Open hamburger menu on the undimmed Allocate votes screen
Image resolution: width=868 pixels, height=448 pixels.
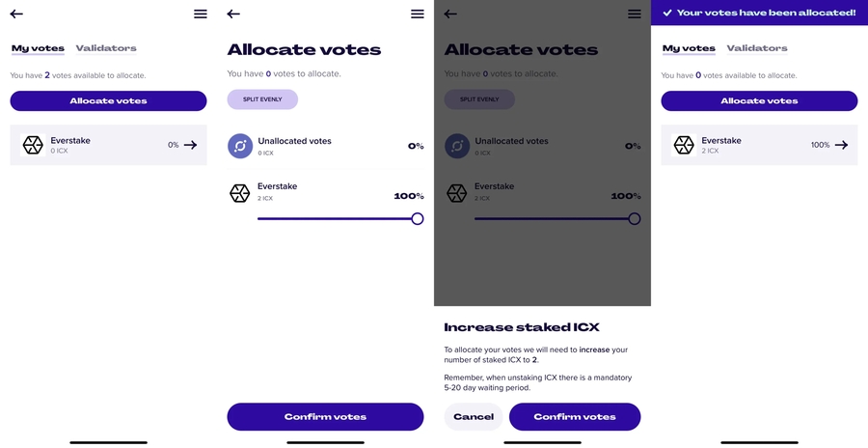click(x=417, y=14)
